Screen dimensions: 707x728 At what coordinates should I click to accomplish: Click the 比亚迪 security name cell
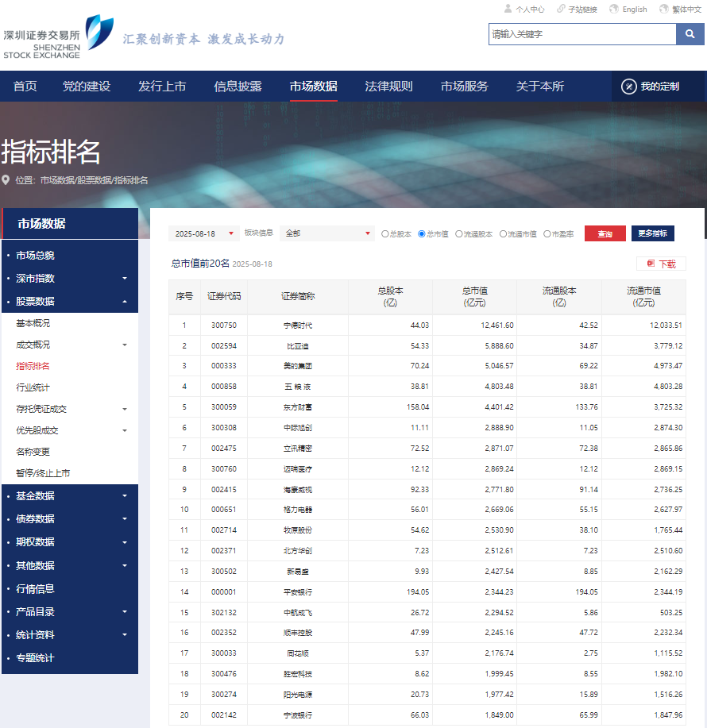(298, 346)
